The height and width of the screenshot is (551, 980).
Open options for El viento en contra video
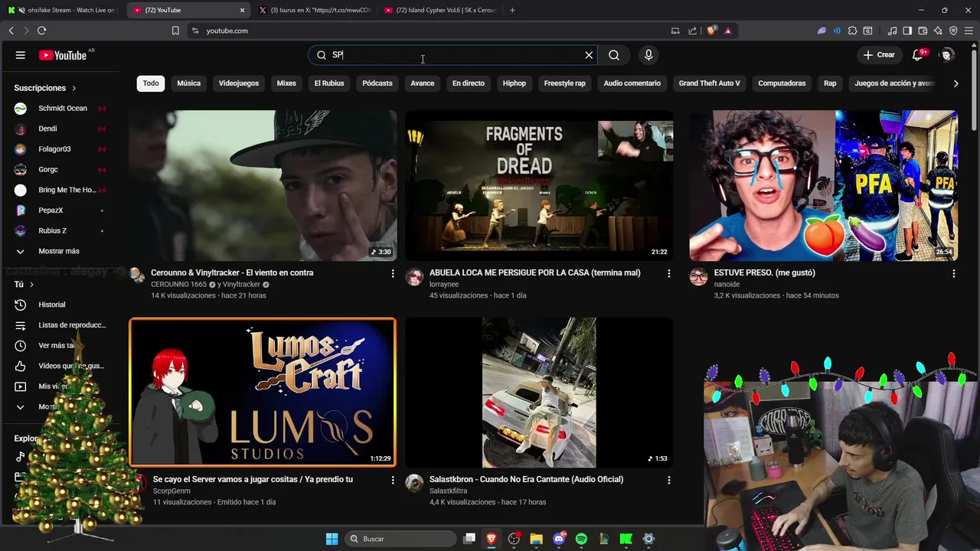393,273
